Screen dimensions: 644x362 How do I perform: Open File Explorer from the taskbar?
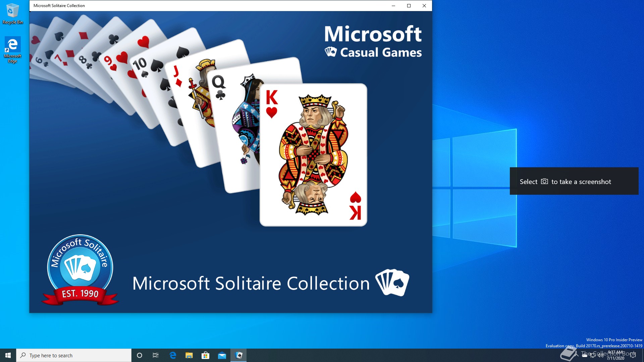tap(189, 355)
